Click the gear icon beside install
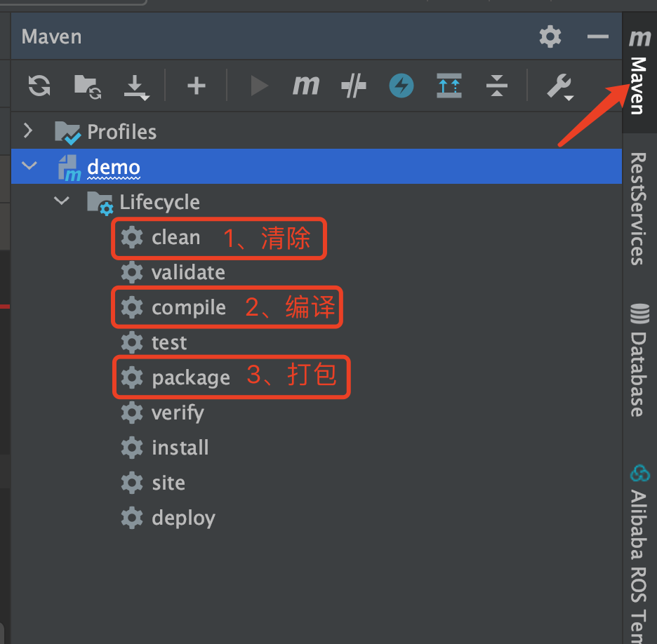Viewport: 657px width, 644px height. (132, 448)
